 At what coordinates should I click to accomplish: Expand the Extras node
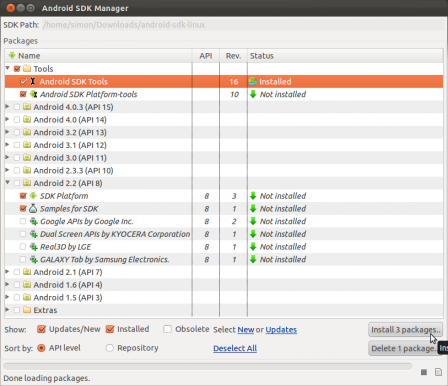7,310
